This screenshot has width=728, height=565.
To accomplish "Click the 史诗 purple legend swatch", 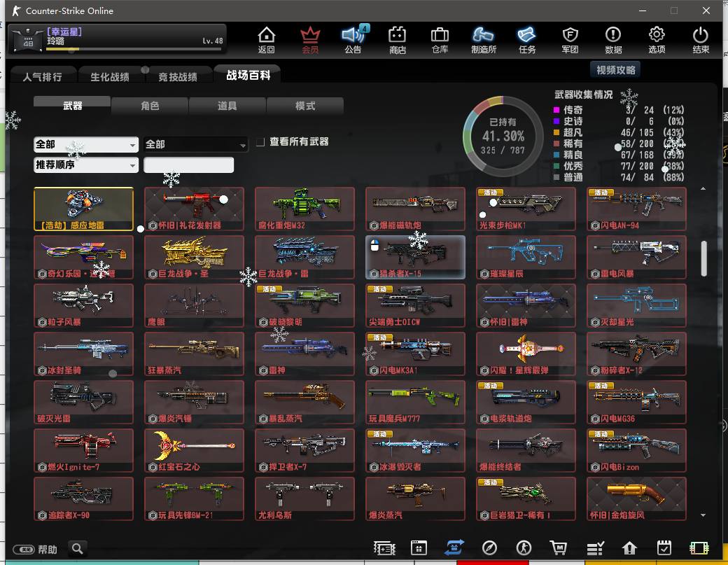I will (x=556, y=121).
